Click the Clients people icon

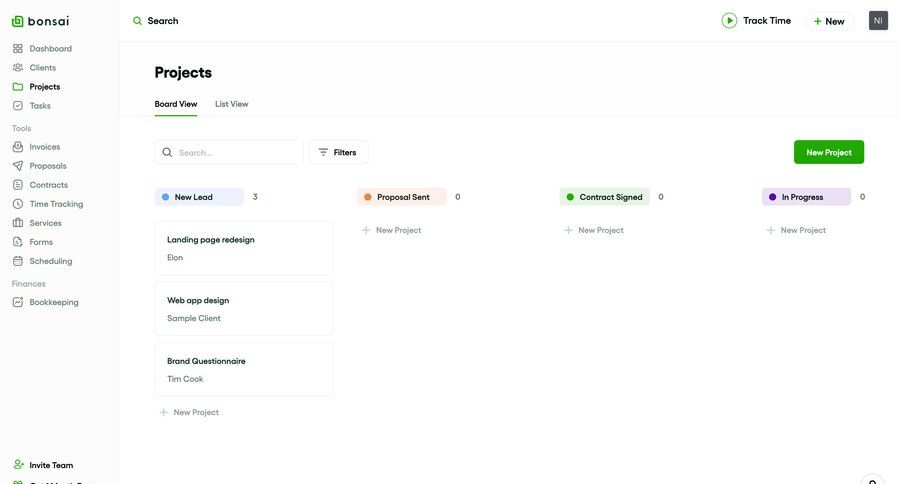[18, 68]
